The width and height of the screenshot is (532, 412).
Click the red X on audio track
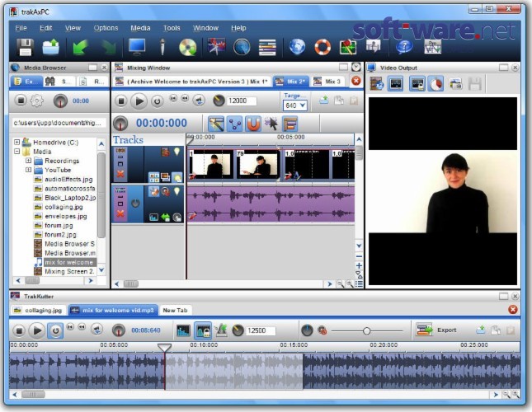[120, 213]
